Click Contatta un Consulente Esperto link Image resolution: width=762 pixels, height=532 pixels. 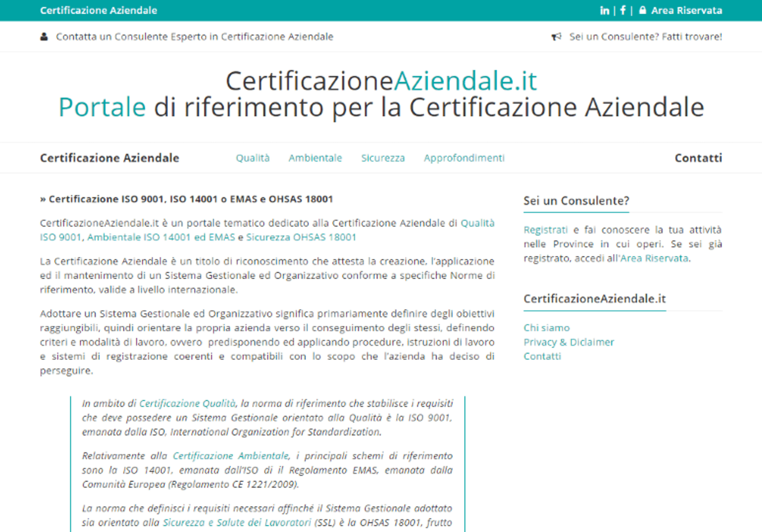click(x=194, y=37)
